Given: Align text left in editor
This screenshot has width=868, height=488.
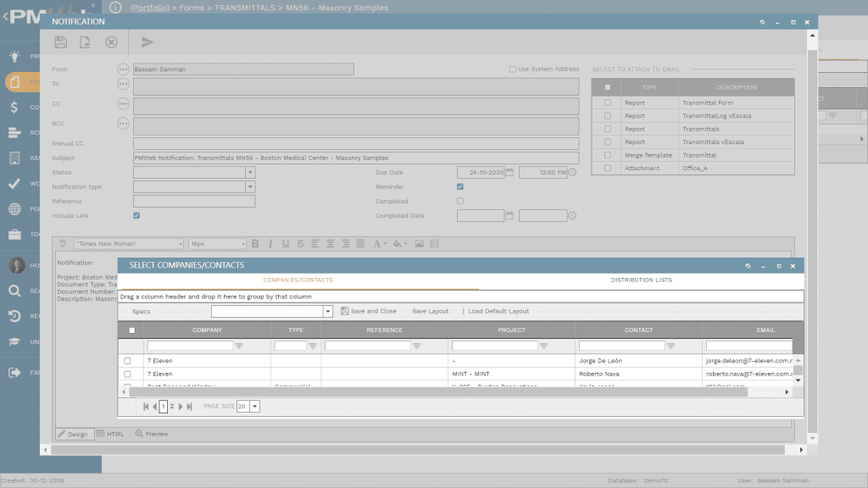Looking at the screenshot, I should (315, 243).
